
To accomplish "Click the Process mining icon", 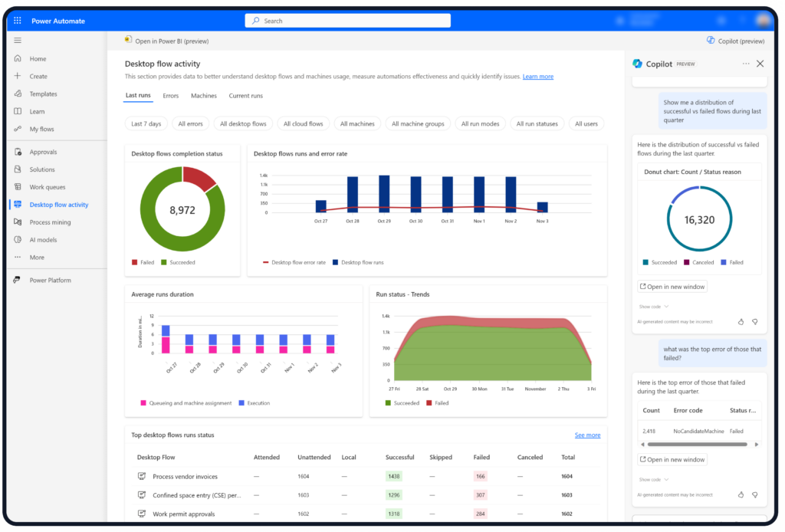I will (18, 222).
